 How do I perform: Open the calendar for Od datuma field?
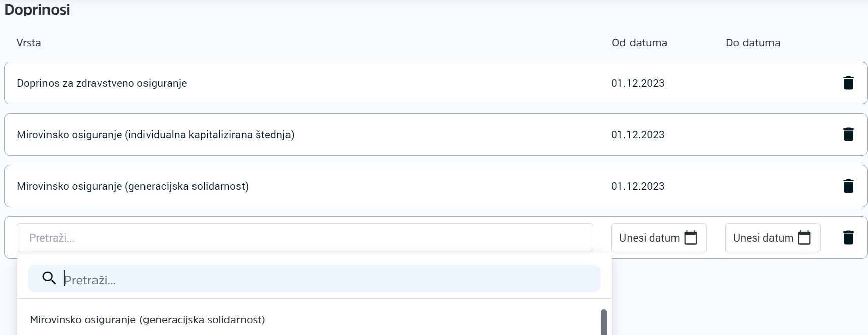tap(690, 237)
